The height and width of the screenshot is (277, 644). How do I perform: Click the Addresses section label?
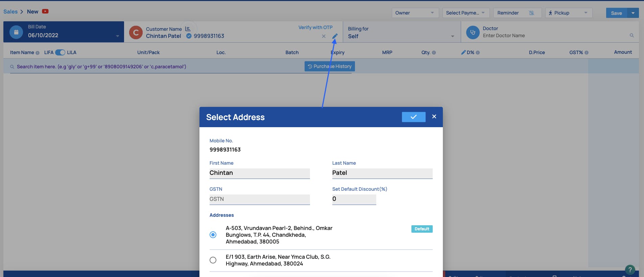tap(222, 215)
